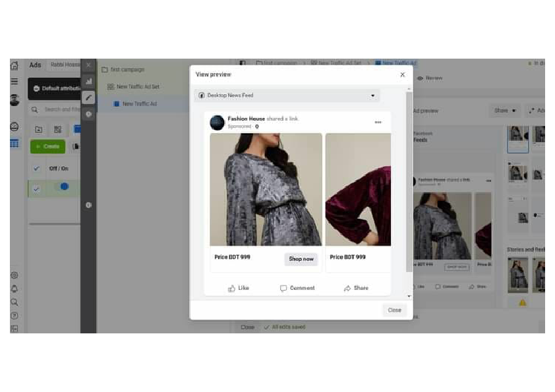Select the pencil edit icon in dark strip
555x392 pixels.
(88, 98)
